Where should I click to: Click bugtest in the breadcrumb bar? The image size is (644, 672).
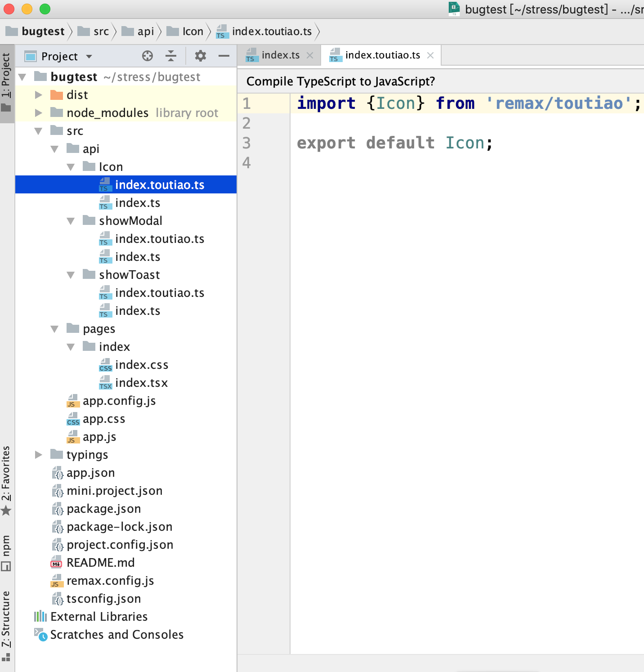[x=35, y=31]
